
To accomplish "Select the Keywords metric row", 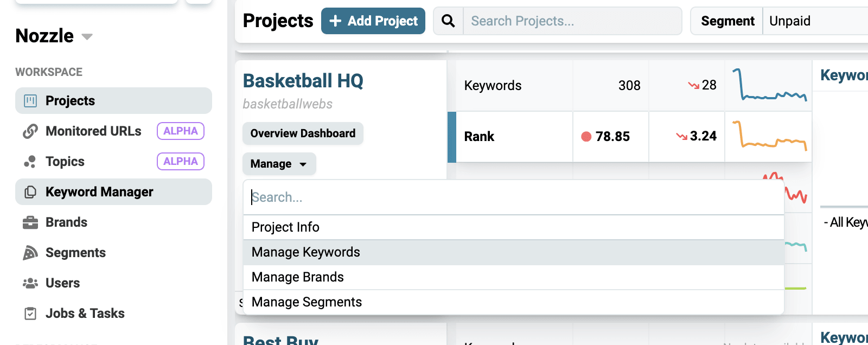I will pyautogui.click(x=629, y=85).
